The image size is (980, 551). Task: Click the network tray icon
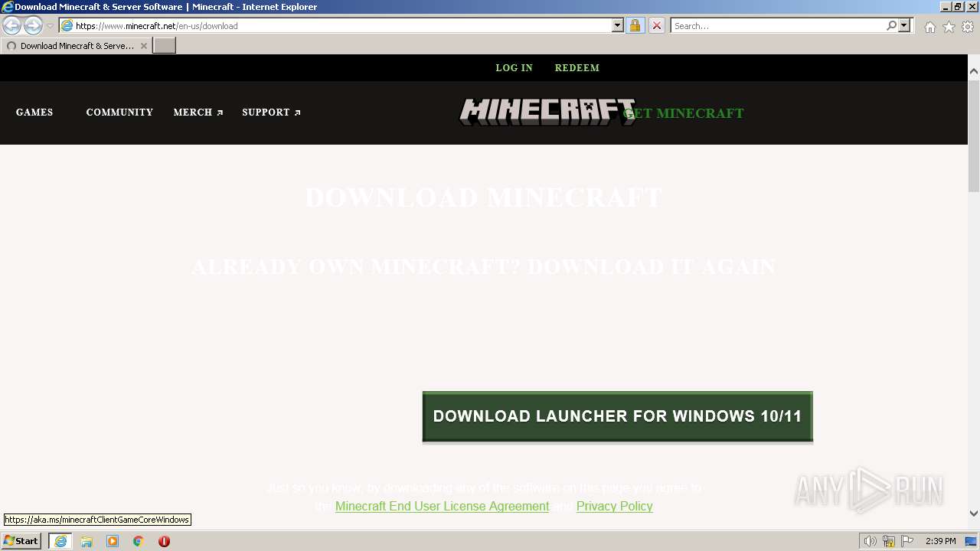click(x=889, y=541)
